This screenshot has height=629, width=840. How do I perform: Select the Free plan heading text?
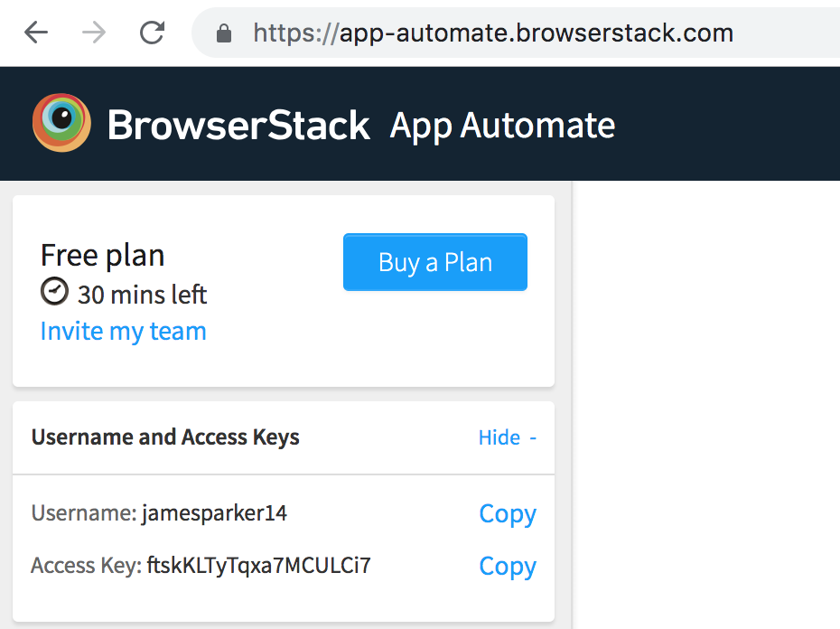(102, 255)
